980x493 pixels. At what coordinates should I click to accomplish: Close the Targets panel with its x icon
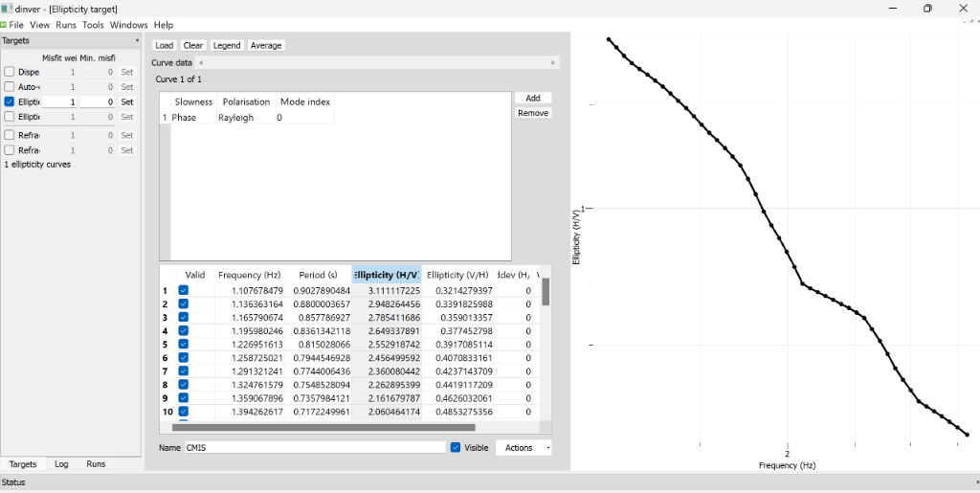point(137,41)
